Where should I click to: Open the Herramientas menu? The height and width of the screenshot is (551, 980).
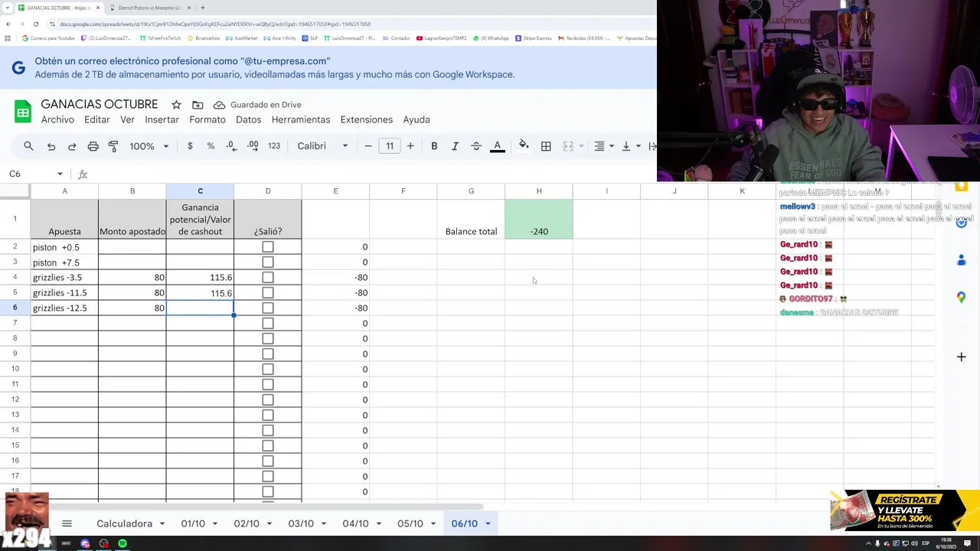tap(301, 120)
